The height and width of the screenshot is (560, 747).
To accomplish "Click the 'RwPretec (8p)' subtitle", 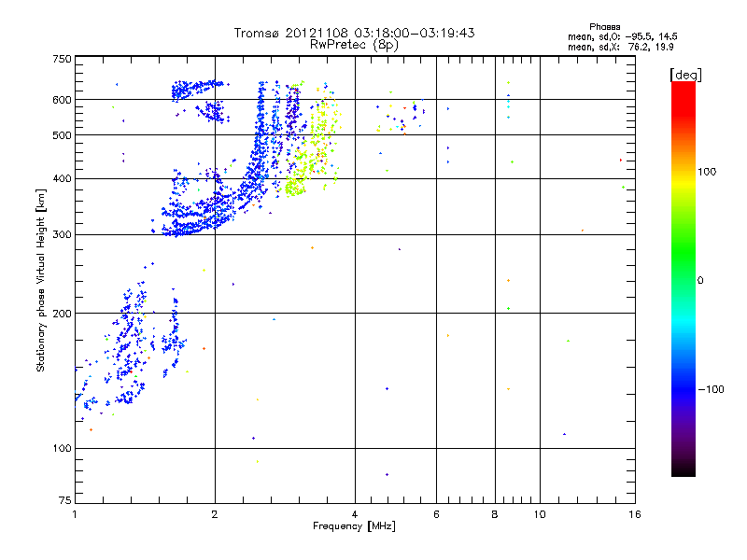I will pyautogui.click(x=354, y=45).
